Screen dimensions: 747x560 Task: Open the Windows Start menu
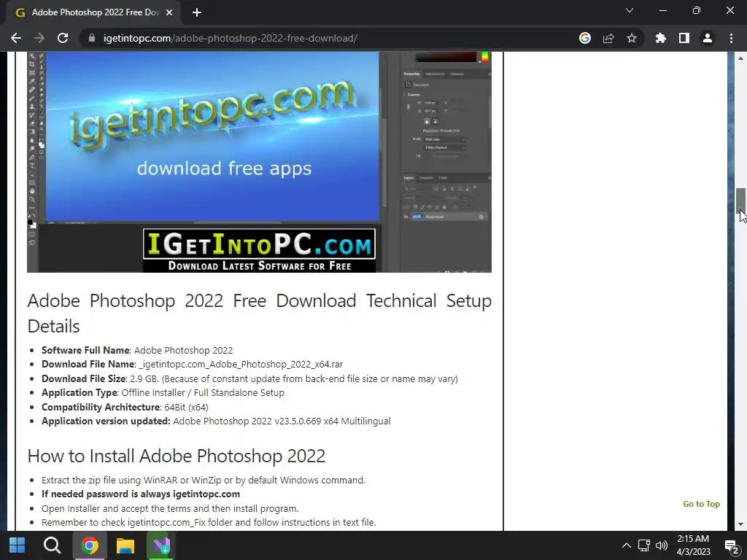coord(18,545)
